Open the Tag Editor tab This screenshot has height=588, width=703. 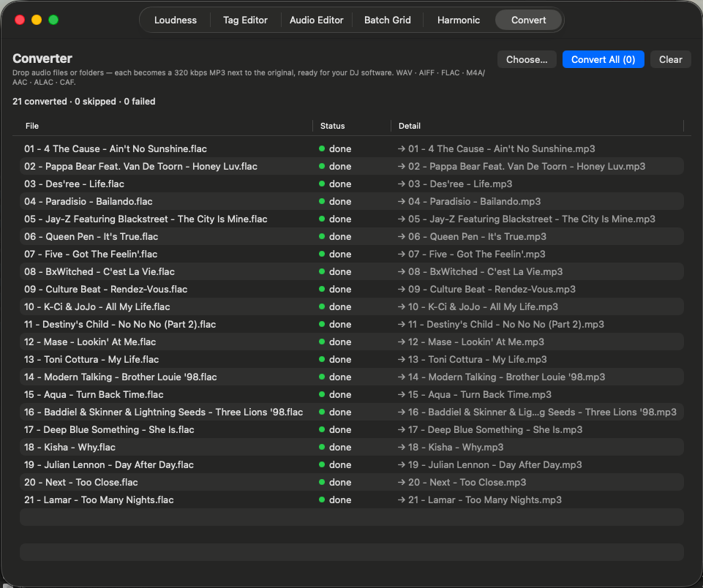point(245,20)
